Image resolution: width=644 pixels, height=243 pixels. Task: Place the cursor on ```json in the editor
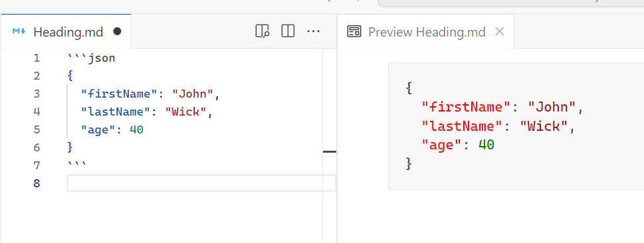coord(92,58)
